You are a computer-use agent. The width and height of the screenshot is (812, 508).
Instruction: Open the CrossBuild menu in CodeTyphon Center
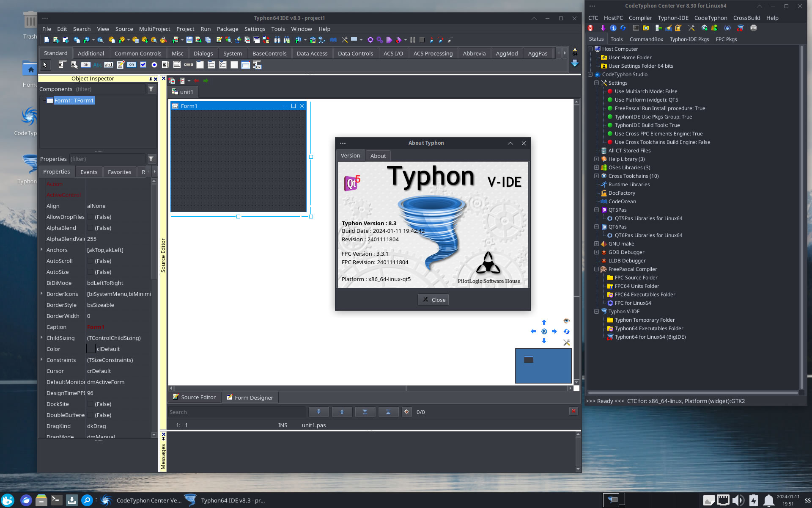tap(746, 18)
